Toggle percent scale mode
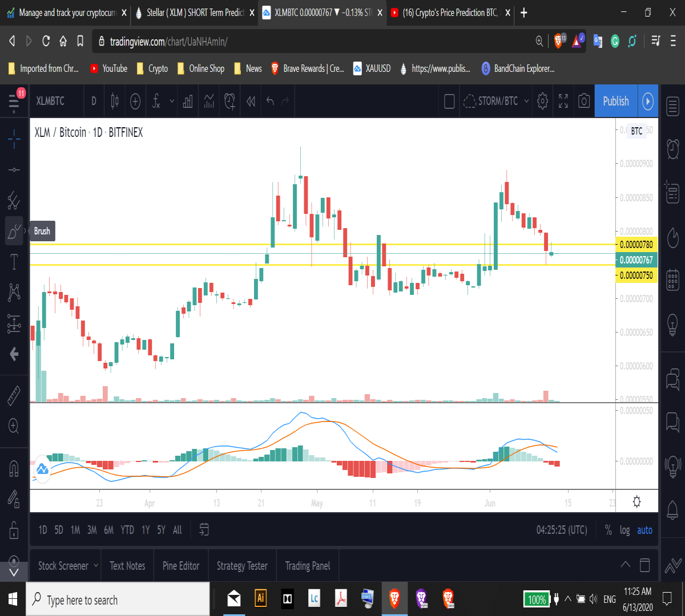 tap(609, 530)
